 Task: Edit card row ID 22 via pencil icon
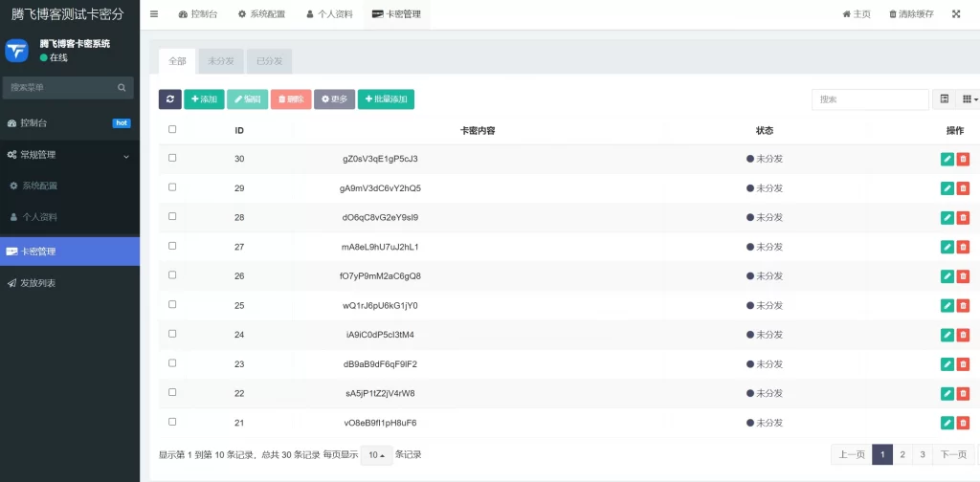[947, 394]
